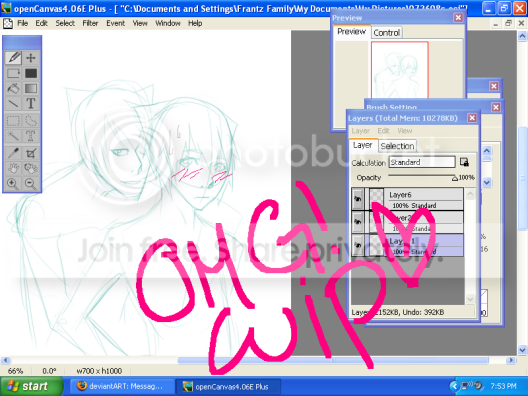This screenshot has height=396, width=528.
Task: Expand hidden system tray icons arrow
Action: 455,386
